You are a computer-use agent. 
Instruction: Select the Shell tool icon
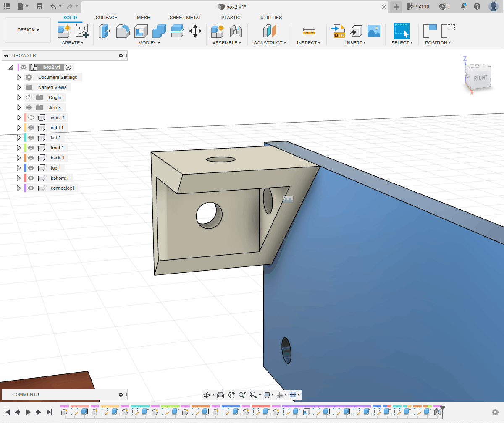[141, 31]
